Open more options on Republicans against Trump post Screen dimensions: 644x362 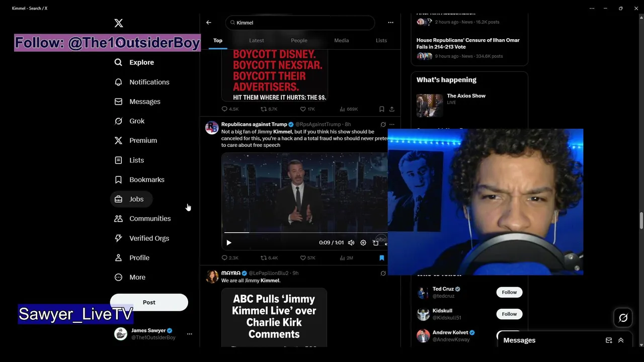tap(392, 124)
